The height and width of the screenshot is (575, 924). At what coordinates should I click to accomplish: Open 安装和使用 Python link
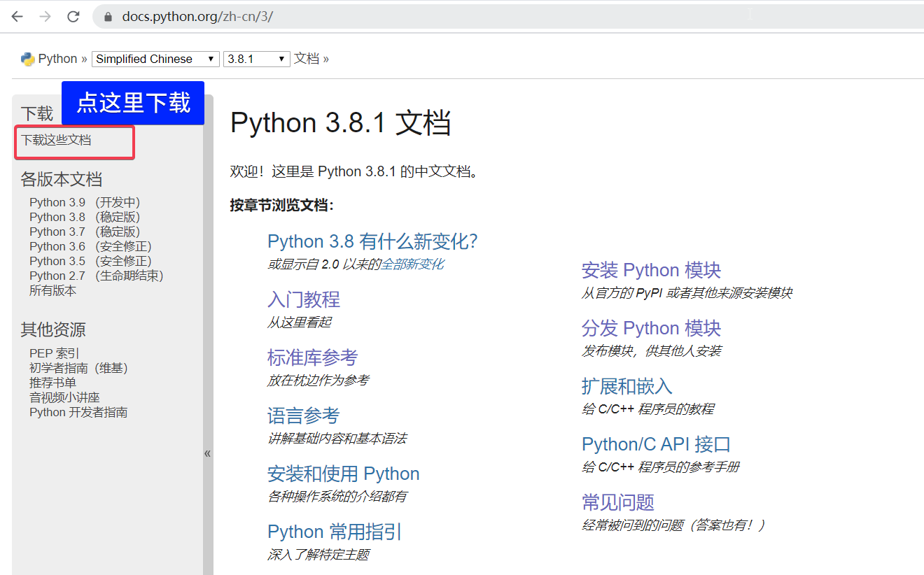click(344, 474)
